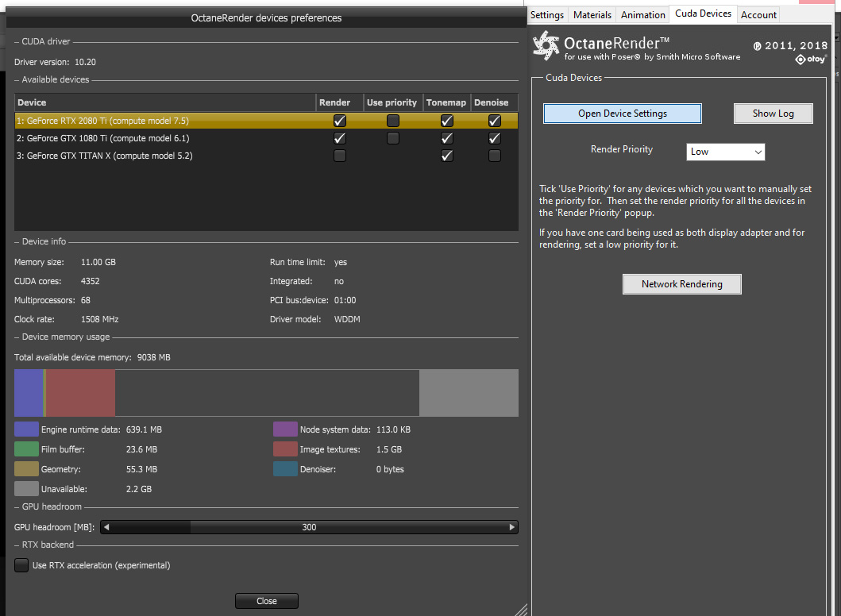Click Multiprocessors value 68

(x=86, y=300)
